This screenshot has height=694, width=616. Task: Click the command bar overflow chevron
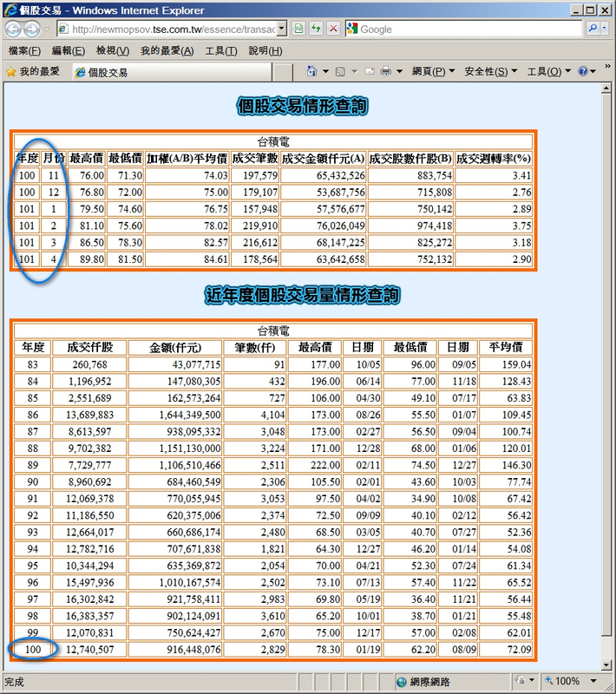click(607, 67)
